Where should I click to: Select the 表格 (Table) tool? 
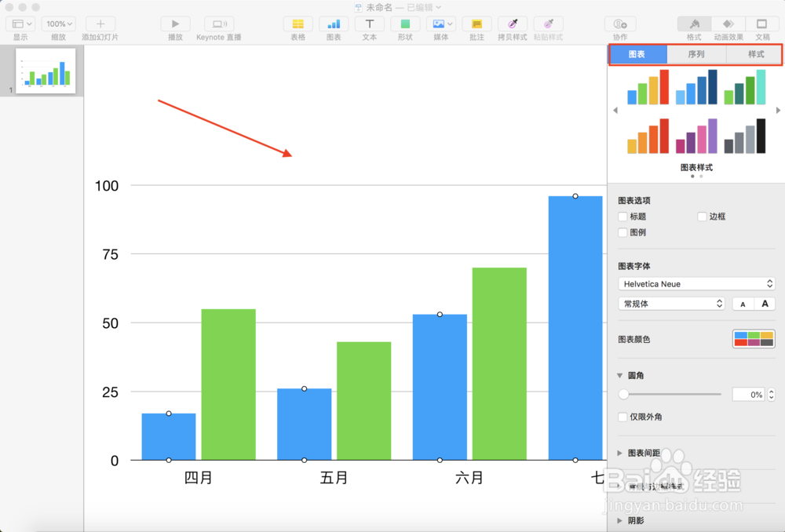(x=298, y=24)
